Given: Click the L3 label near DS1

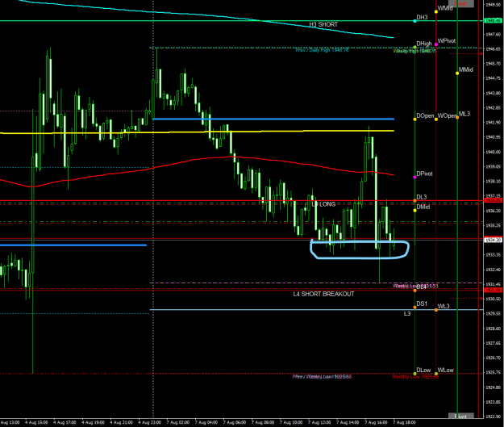Looking at the screenshot, I should pos(407,313).
